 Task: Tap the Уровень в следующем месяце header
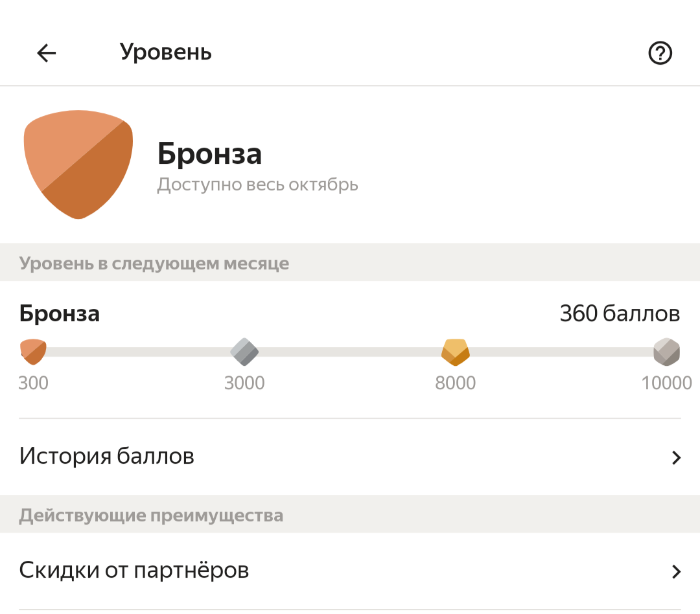point(154,264)
